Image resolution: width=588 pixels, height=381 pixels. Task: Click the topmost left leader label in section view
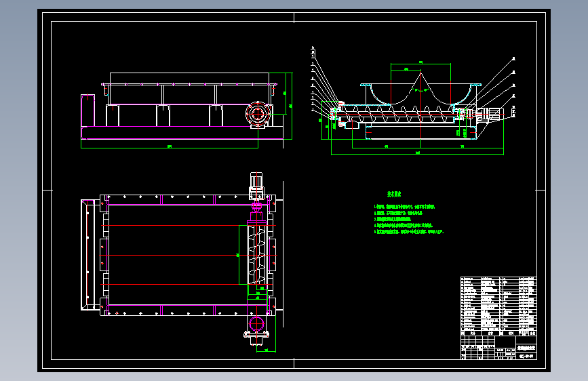point(313,48)
